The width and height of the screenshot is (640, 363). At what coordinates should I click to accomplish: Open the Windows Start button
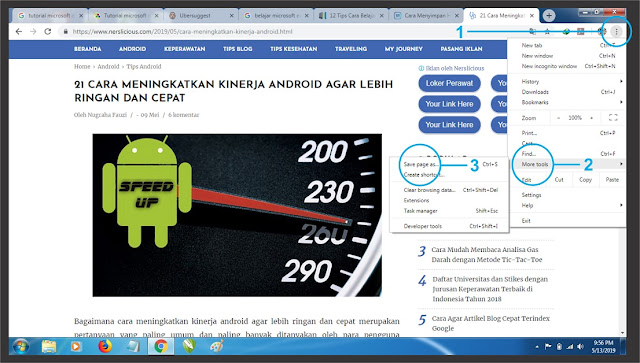20,347
